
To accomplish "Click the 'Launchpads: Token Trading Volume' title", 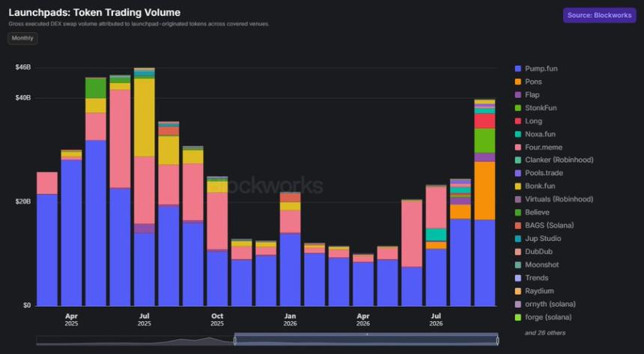I will coord(94,13).
